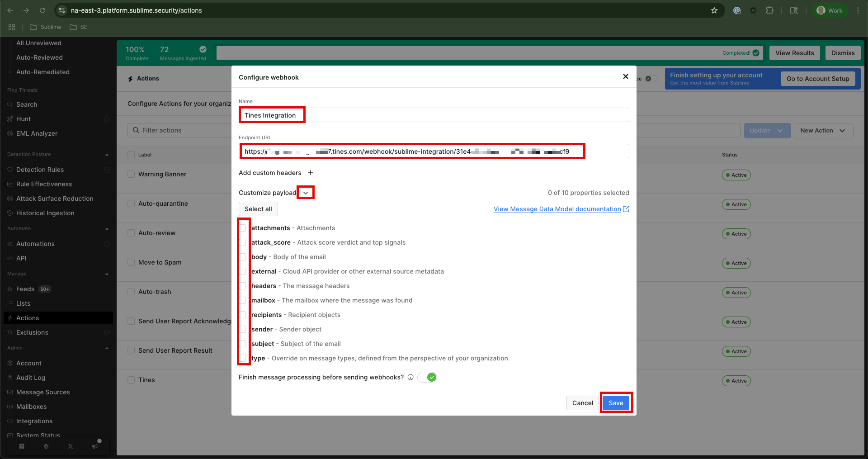Image resolution: width=868 pixels, height=459 pixels.
Task: Check the attack_score property
Action: tap(243, 242)
